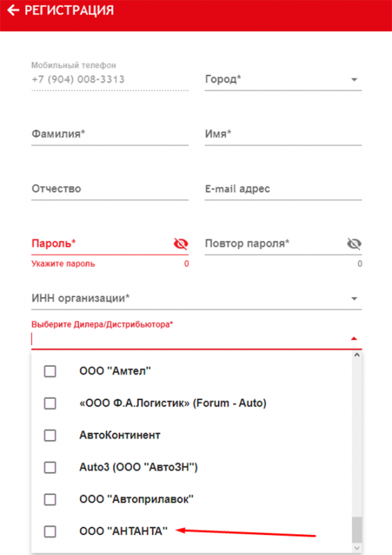Focus the Имя input field
The image size is (392, 555).
(x=283, y=135)
